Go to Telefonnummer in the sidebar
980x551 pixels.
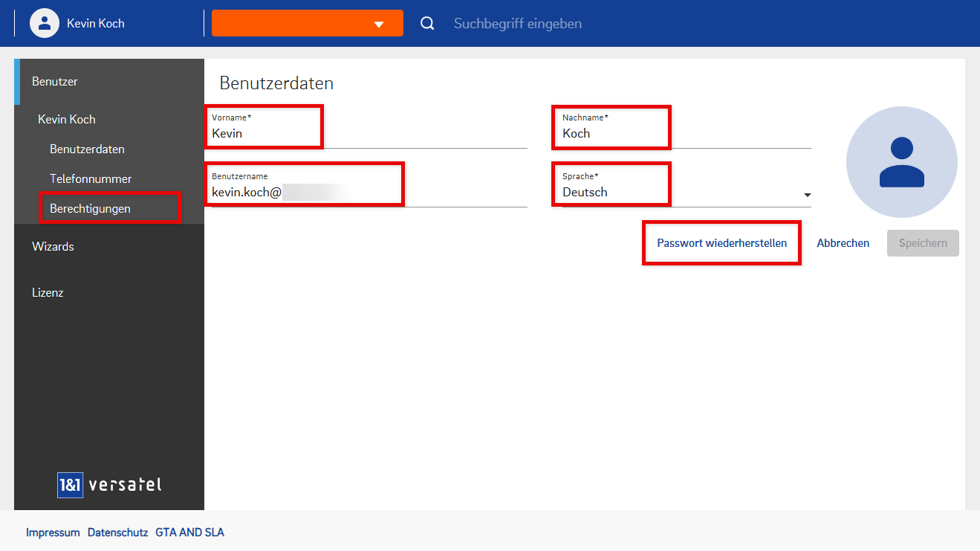(91, 179)
